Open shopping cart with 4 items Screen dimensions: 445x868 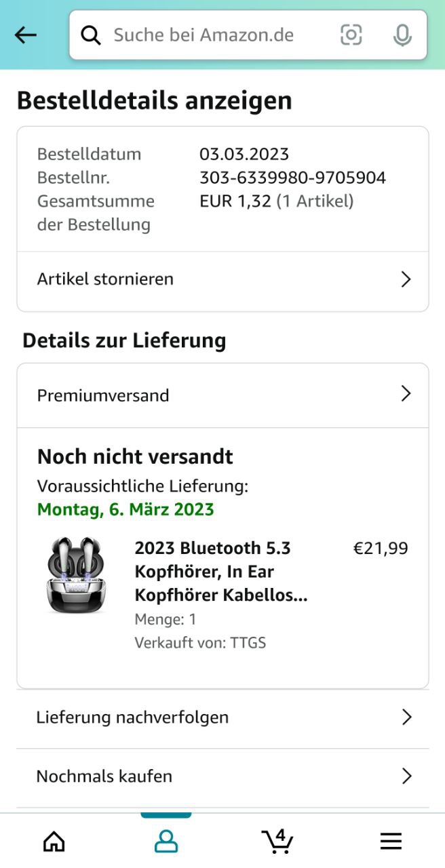[277, 842]
